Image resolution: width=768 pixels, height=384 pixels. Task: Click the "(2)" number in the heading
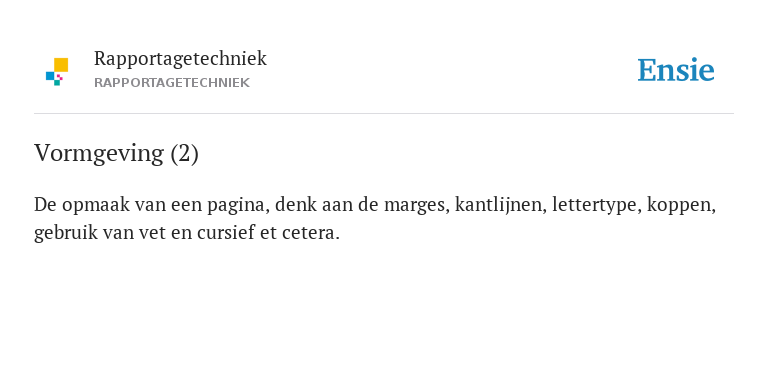185,154
